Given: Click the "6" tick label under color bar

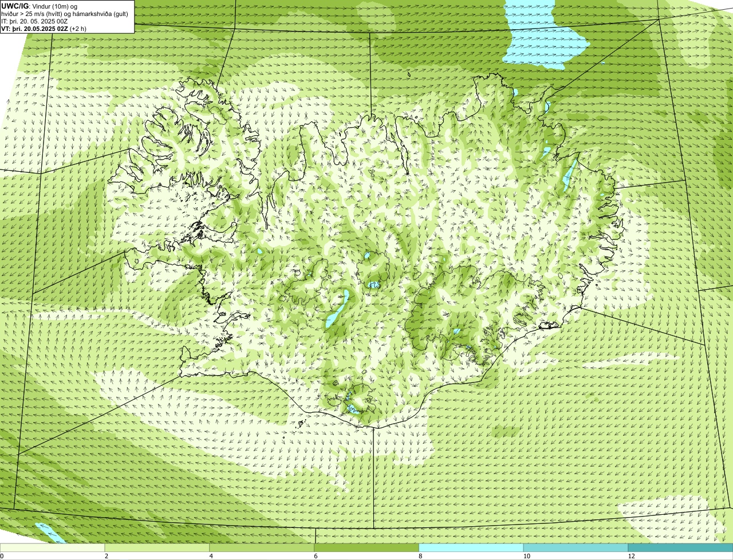Looking at the screenshot, I should [316, 556].
